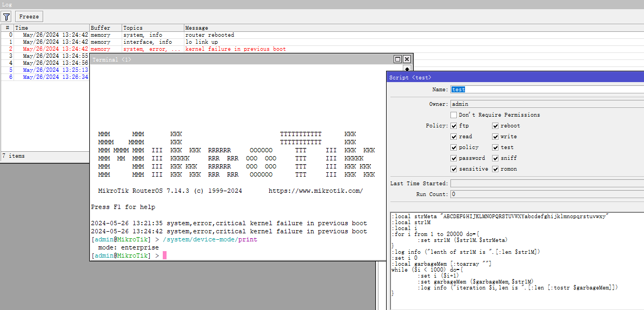This screenshot has width=644, height=310.
Task: Uncheck the policy permission checkbox
Action: 454,147
